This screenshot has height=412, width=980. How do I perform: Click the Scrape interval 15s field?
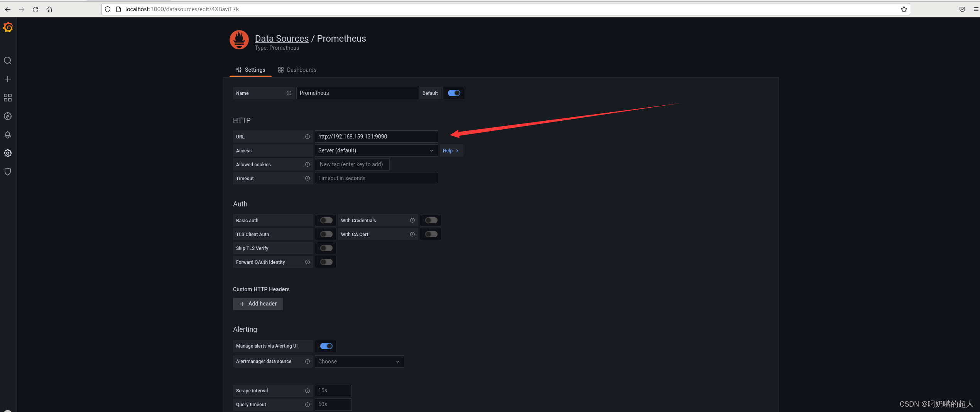333,390
